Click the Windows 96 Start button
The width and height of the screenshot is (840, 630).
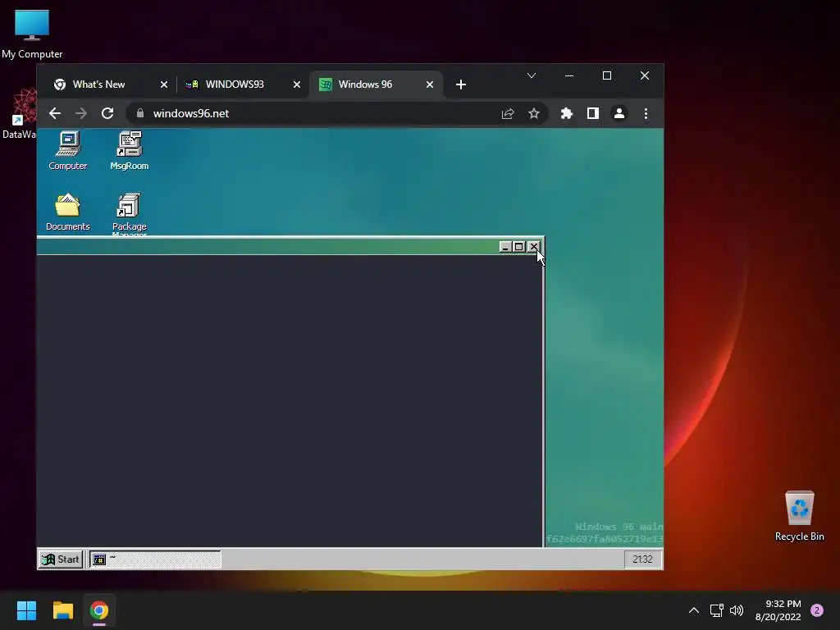61,559
